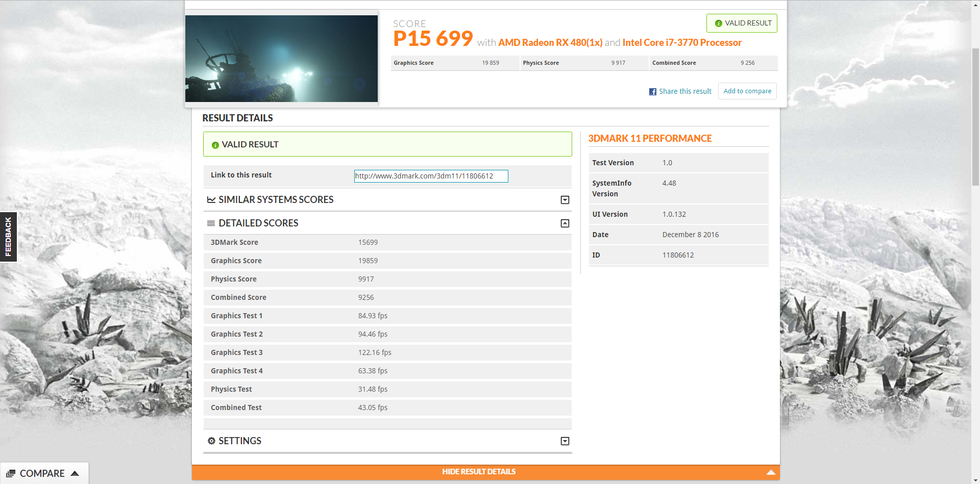Expand the Similar Systems Scores section
980x484 pixels.
pyautogui.click(x=565, y=200)
